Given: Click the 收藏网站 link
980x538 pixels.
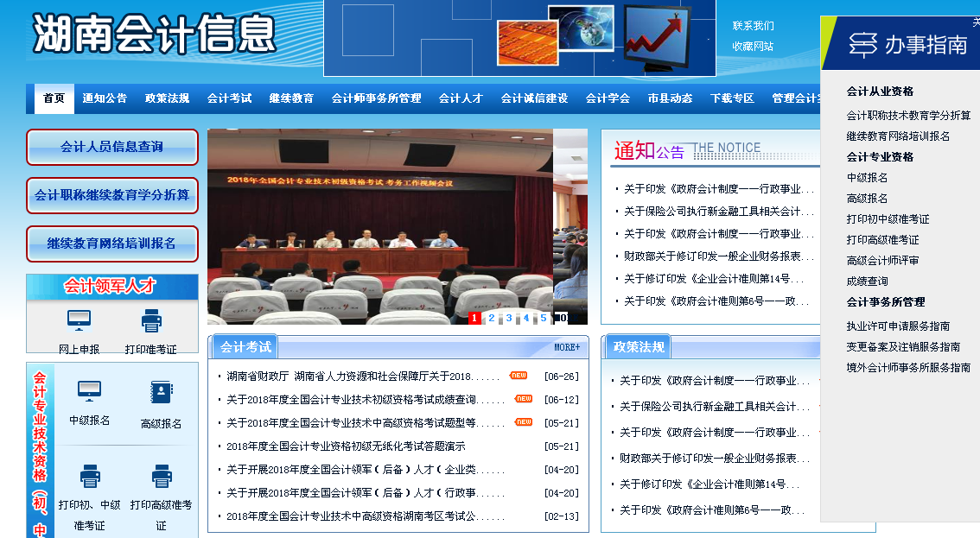Looking at the screenshot, I should pyautogui.click(x=753, y=47).
